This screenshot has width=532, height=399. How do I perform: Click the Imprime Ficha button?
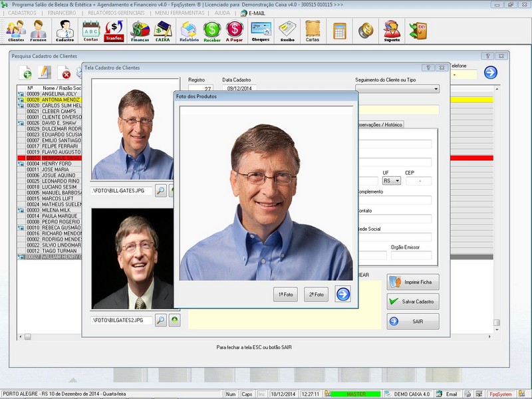click(x=413, y=282)
